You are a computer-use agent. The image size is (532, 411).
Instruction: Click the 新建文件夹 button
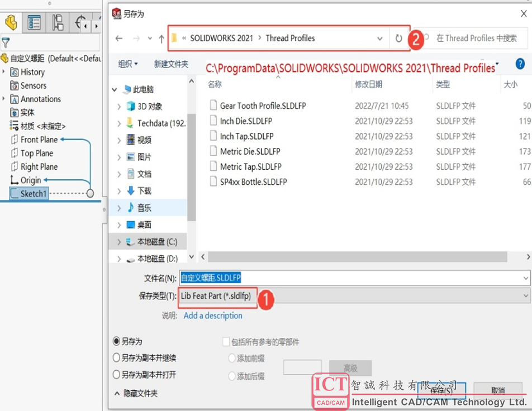click(x=171, y=64)
